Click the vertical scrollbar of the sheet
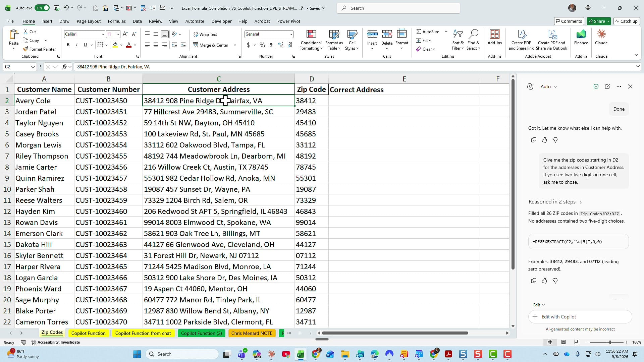Image resolution: width=644 pixels, height=362 pixels. [513, 174]
